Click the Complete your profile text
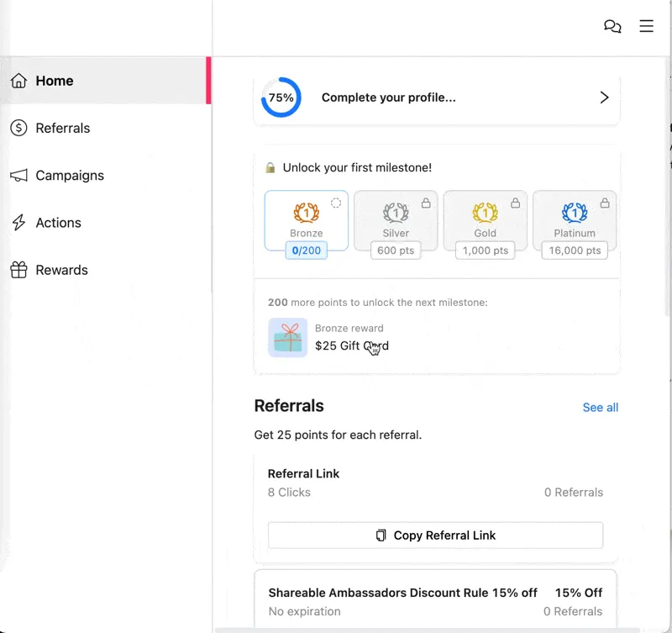Screen dimensions: 672x633 tap(389, 98)
